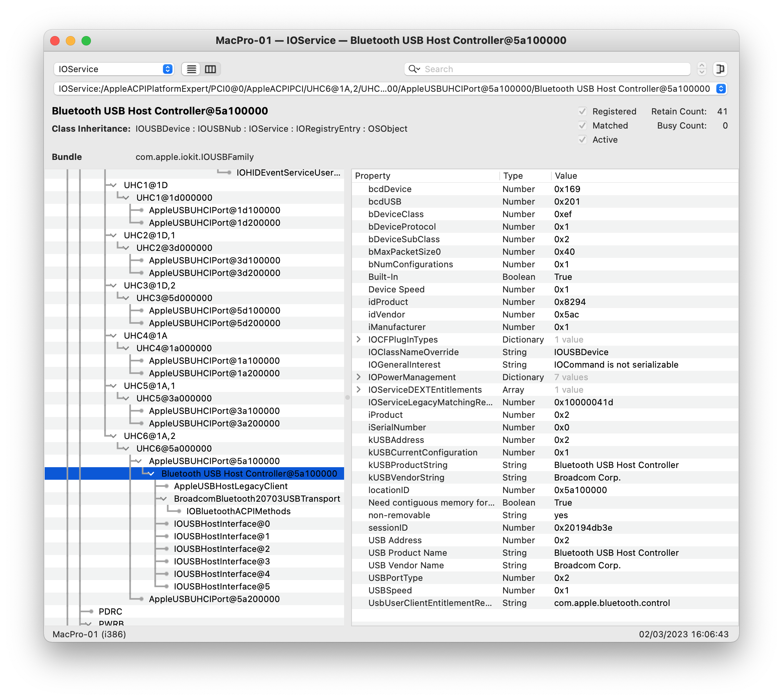Toggle the Active checkbox
Viewport: 783px width, 700px height.
click(582, 140)
